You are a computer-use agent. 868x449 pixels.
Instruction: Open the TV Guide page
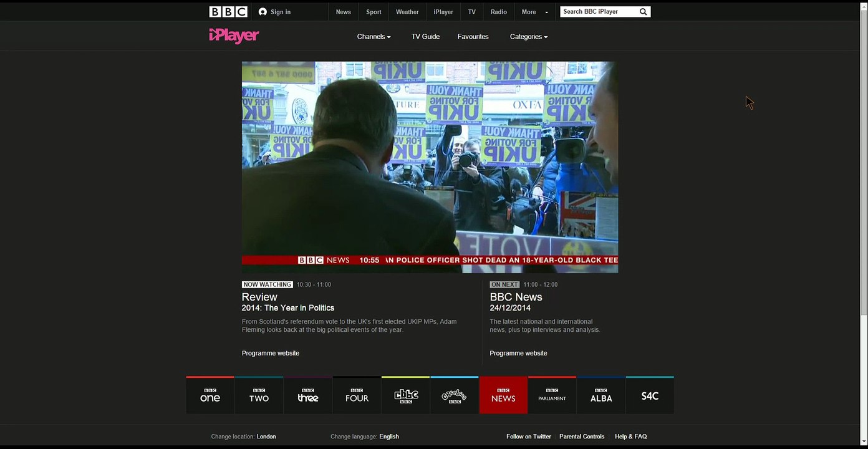[425, 37]
